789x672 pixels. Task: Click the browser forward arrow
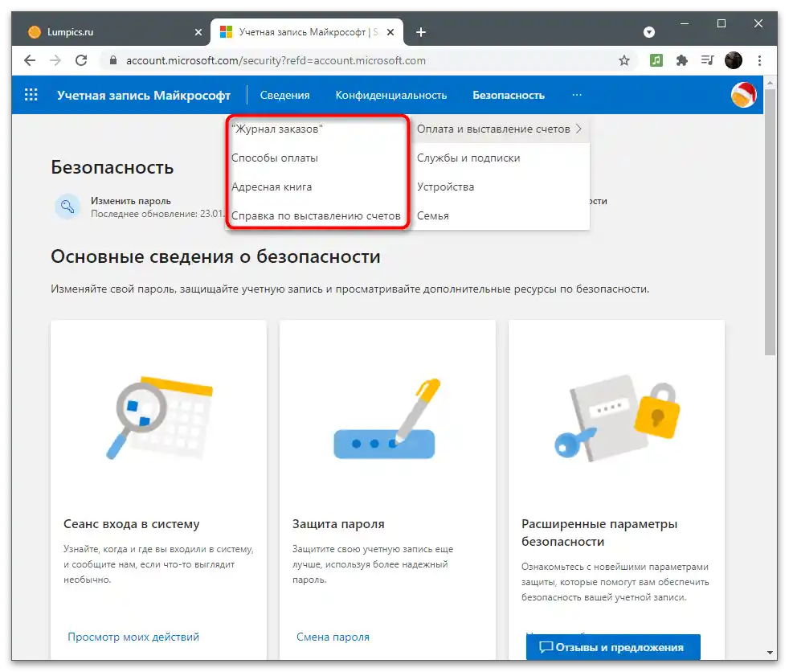pyautogui.click(x=55, y=60)
